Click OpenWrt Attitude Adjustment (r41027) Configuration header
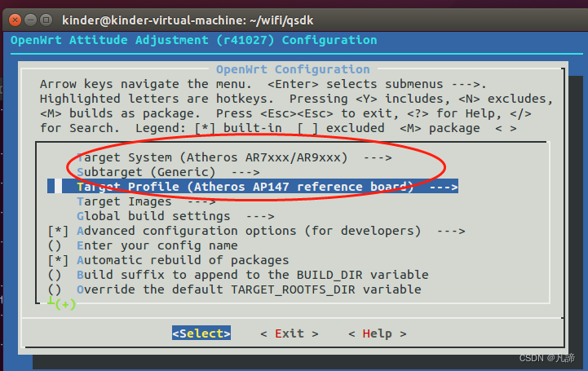Image resolution: width=588 pixels, height=371 pixels. pyautogui.click(x=194, y=40)
